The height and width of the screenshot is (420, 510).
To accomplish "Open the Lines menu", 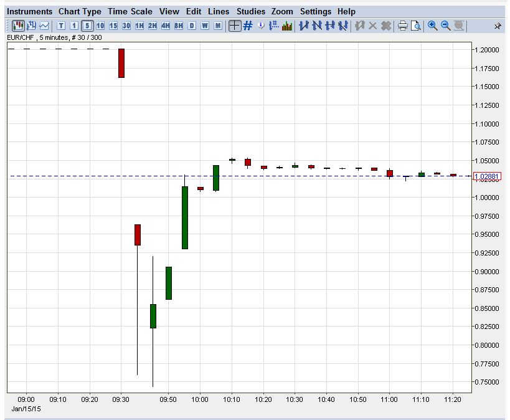I will coord(219,11).
